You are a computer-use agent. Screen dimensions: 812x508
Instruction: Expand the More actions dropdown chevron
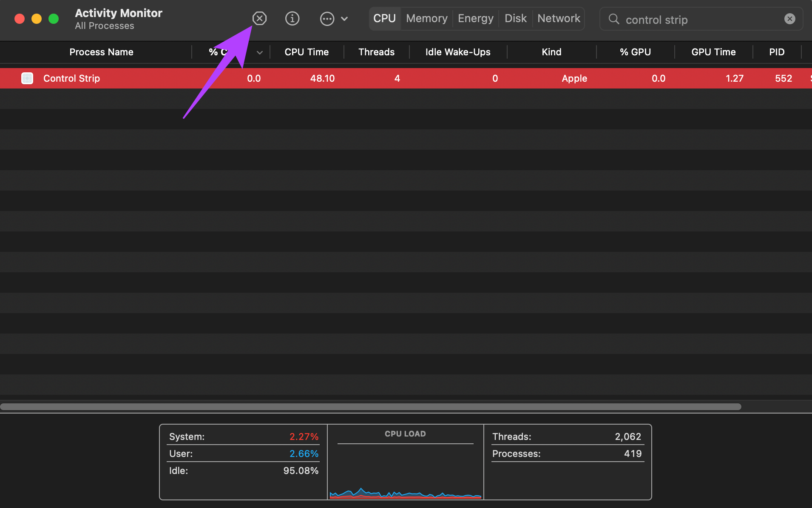[344, 19]
